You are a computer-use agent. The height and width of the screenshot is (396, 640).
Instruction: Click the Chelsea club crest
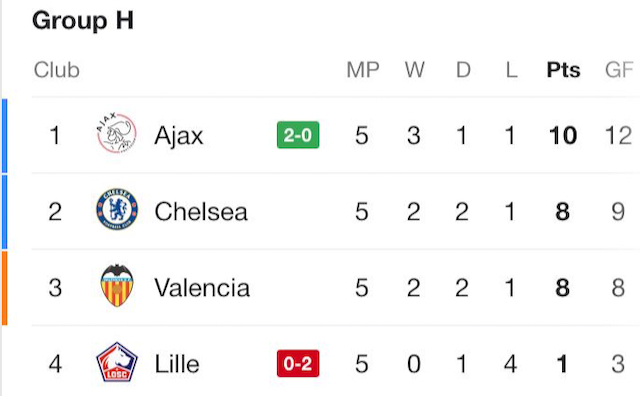117,209
